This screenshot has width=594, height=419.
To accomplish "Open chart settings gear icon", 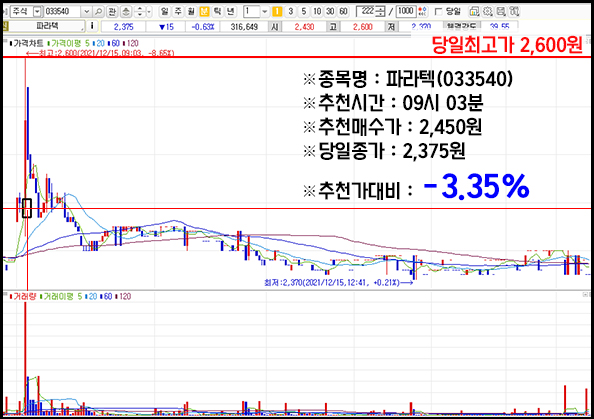I will pos(488,11).
